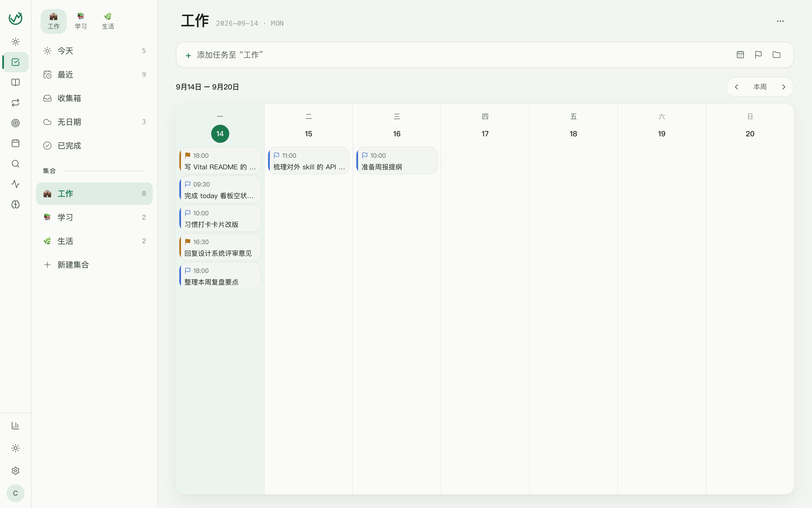
Task: Click the user avatar C
Action: coord(16,493)
